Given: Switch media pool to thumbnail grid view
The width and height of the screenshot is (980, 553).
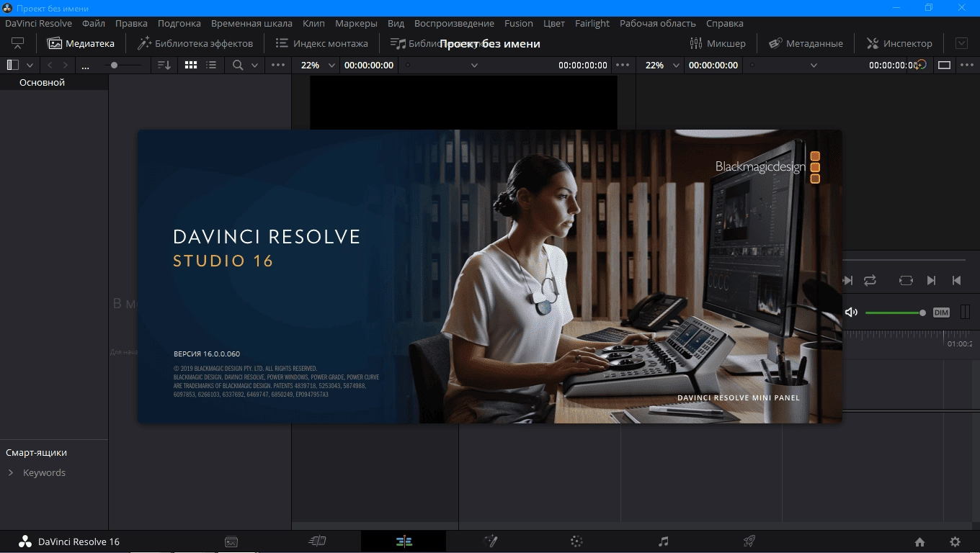Looking at the screenshot, I should pos(191,65).
